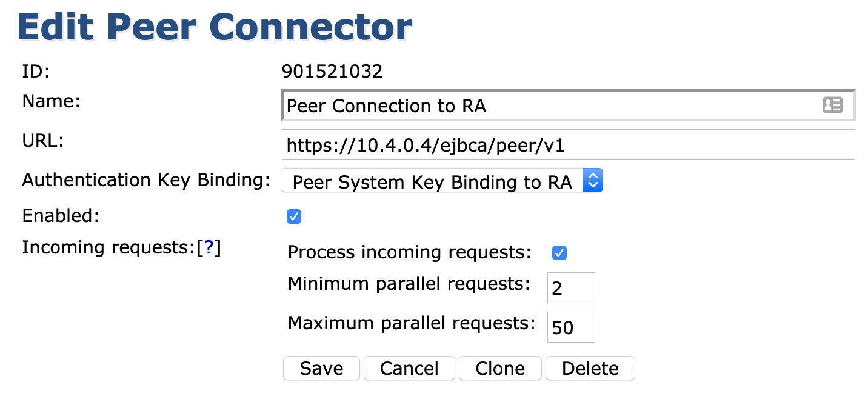Screen dimensions: 868x399
Task: Click the ID value 901521032
Action: 332,72
